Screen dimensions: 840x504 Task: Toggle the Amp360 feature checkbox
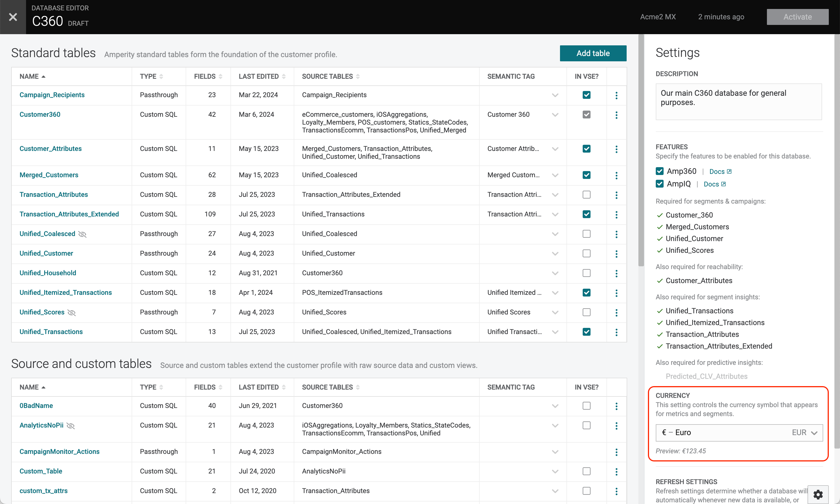(660, 171)
